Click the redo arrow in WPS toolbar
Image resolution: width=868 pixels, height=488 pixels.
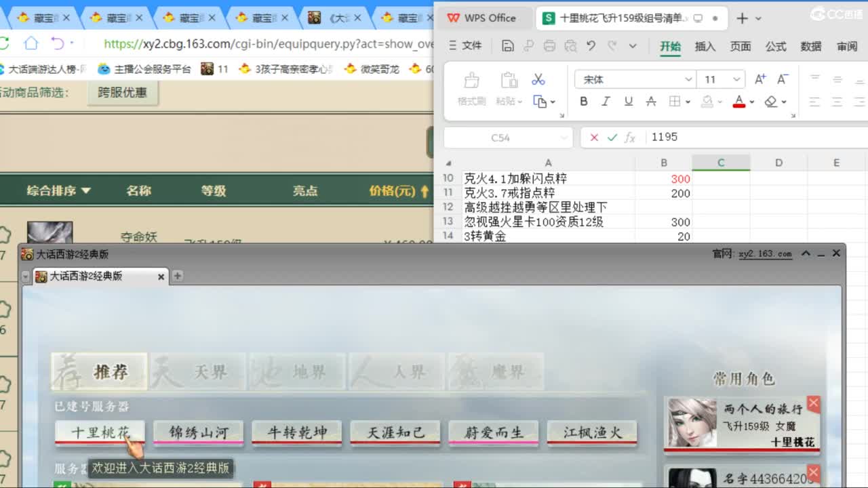(612, 46)
